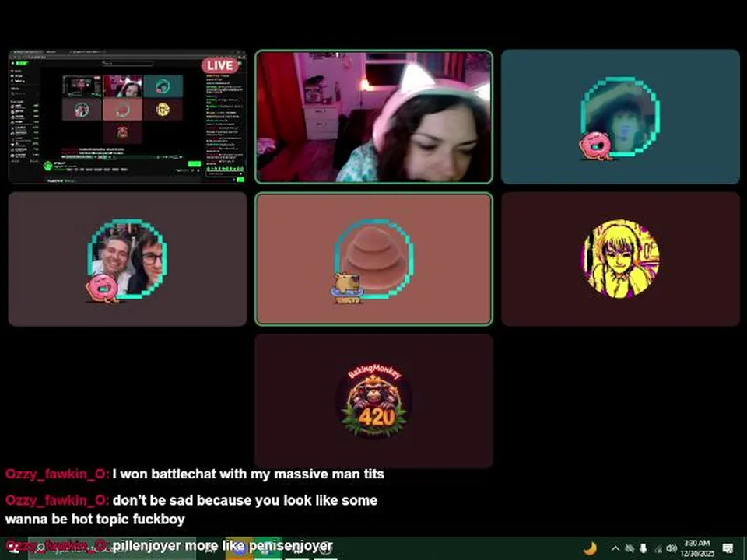The width and height of the screenshot is (747, 560).
Task: Open the avatar showing two smiling men
Action: click(128, 258)
